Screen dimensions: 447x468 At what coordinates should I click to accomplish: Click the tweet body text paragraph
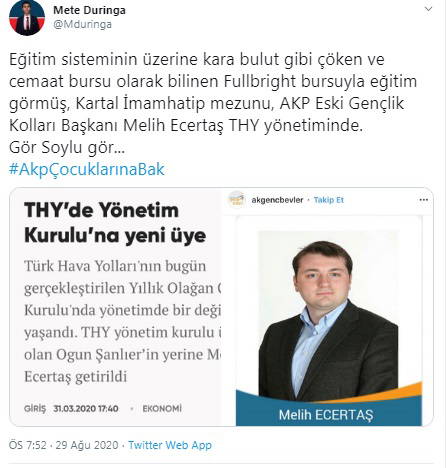[213, 103]
